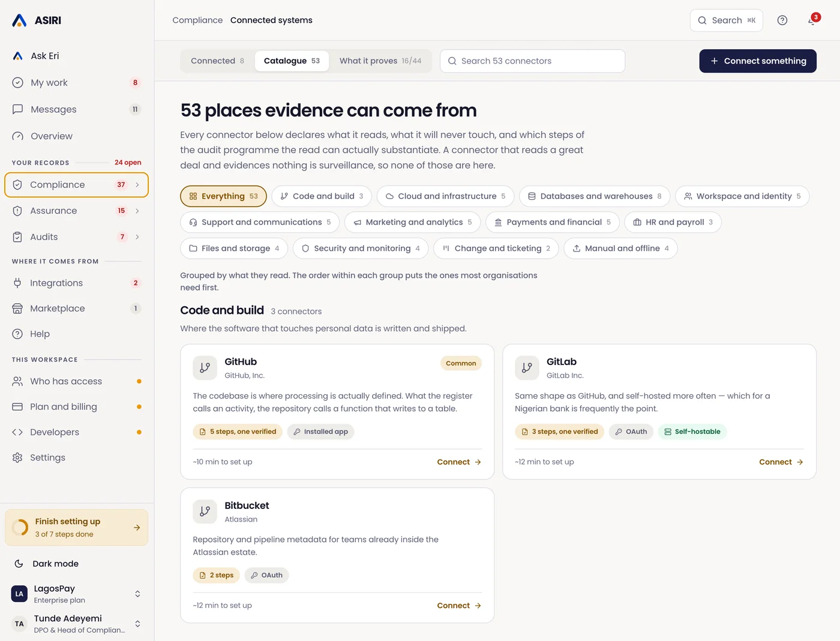Click the Bitbucket connector branch icon

coord(205,511)
